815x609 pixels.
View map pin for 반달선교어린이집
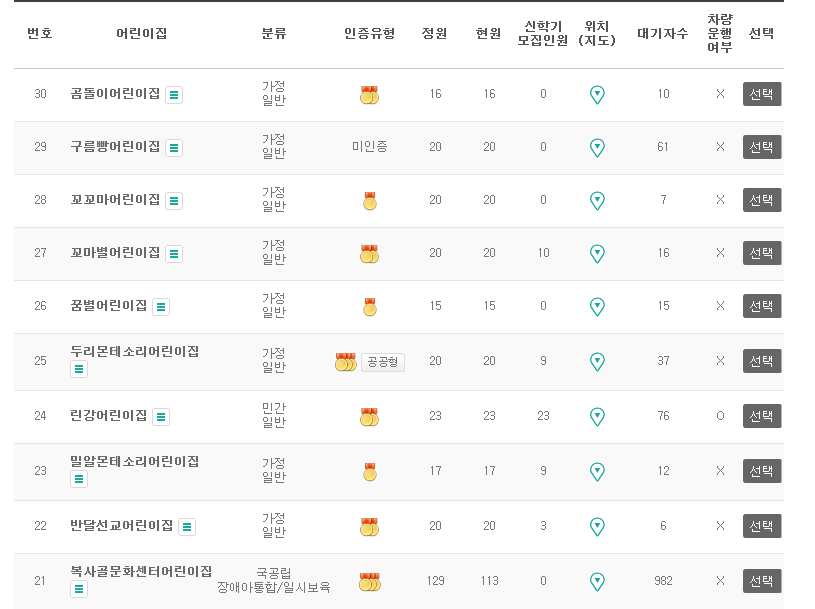[x=598, y=527]
